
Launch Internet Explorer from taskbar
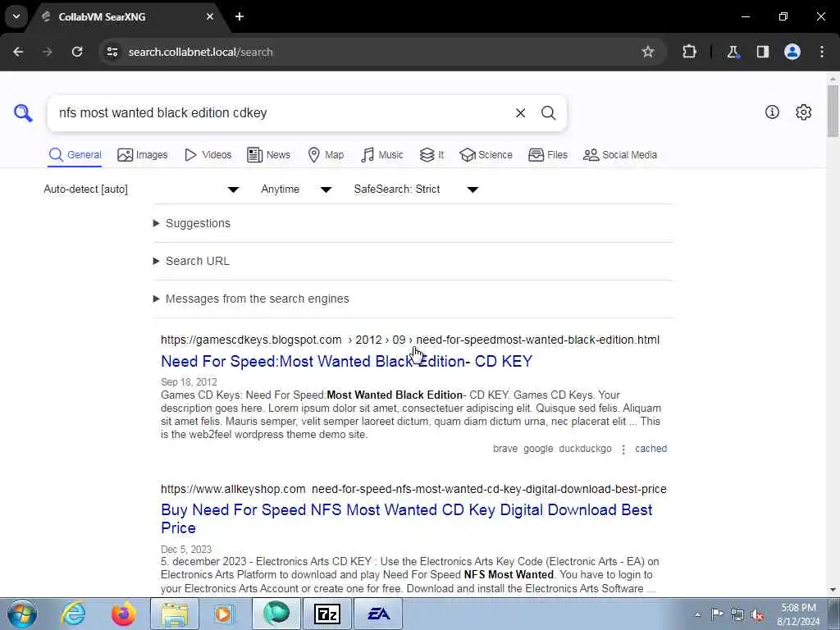pos(73,614)
